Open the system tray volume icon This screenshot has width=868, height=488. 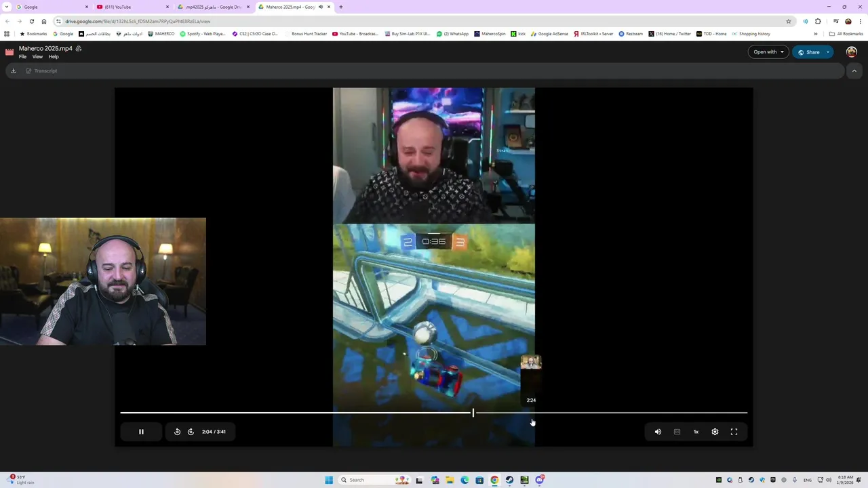[829, 480]
